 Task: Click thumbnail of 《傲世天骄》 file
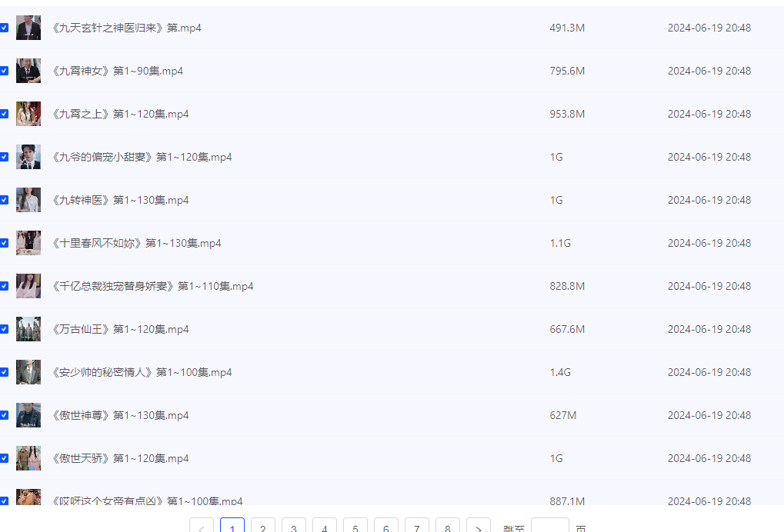[28, 458]
